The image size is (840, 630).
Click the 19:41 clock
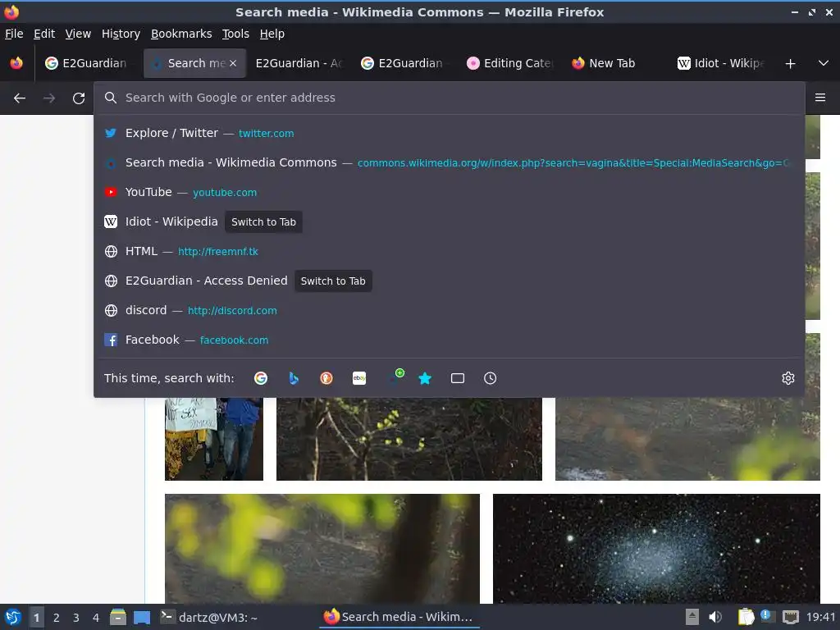pos(820,617)
